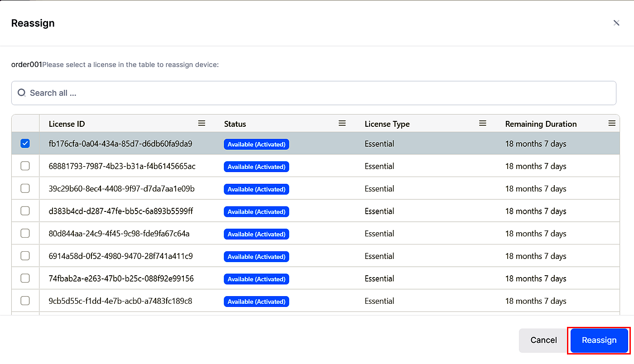Click Available (Activated) badge in 39c29b60 row
634x364 pixels.
(x=256, y=189)
